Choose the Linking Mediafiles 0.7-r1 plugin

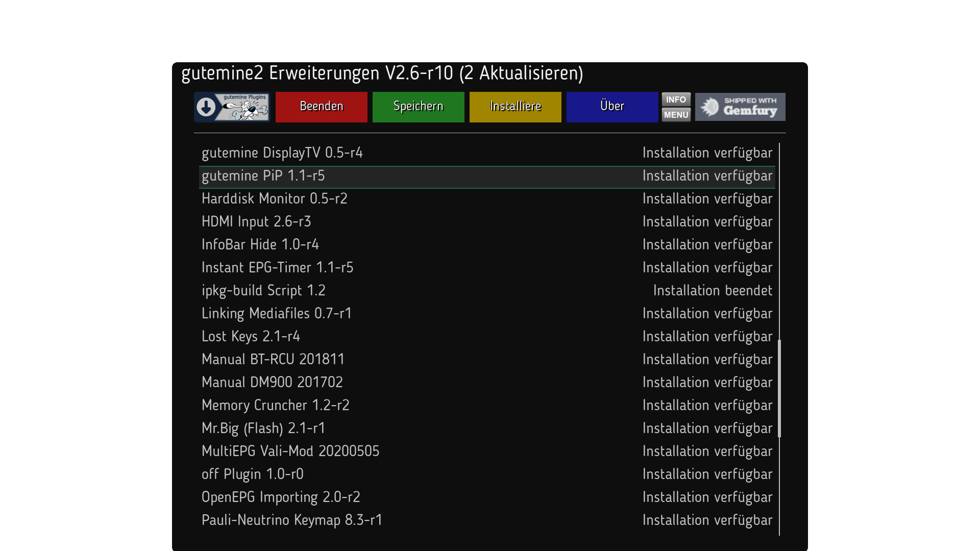click(487, 314)
